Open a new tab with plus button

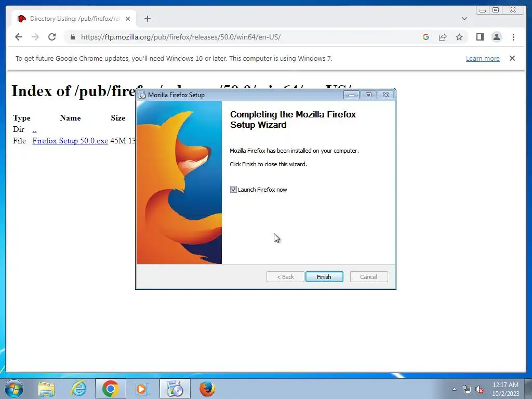(x=147, y=19)
